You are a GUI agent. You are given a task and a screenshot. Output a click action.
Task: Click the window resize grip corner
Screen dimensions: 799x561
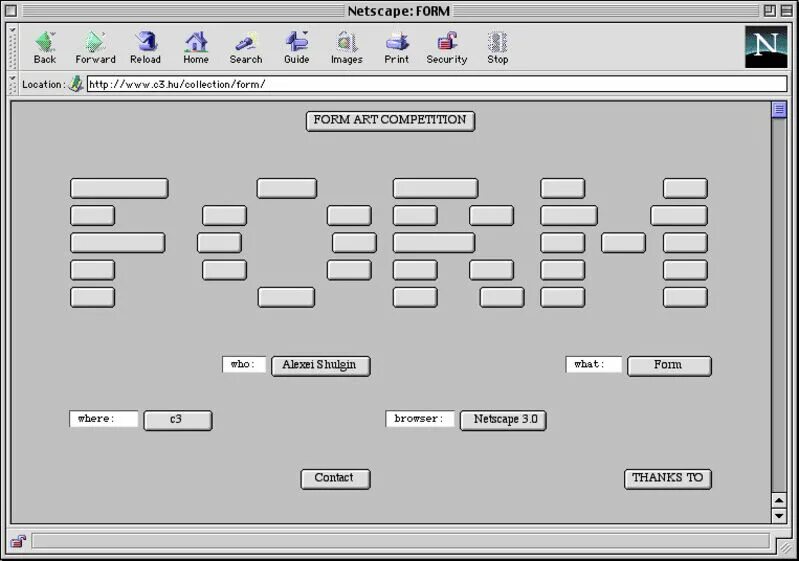click(x=786, y=547)
